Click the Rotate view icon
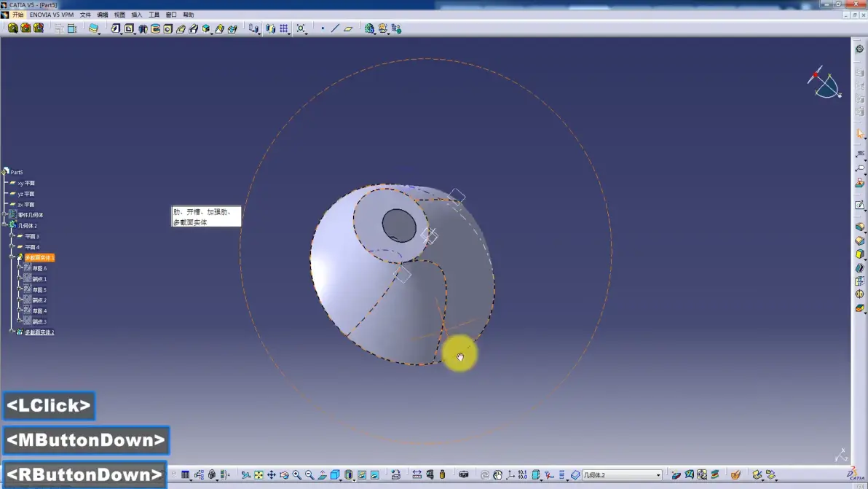 pos(284,475)
